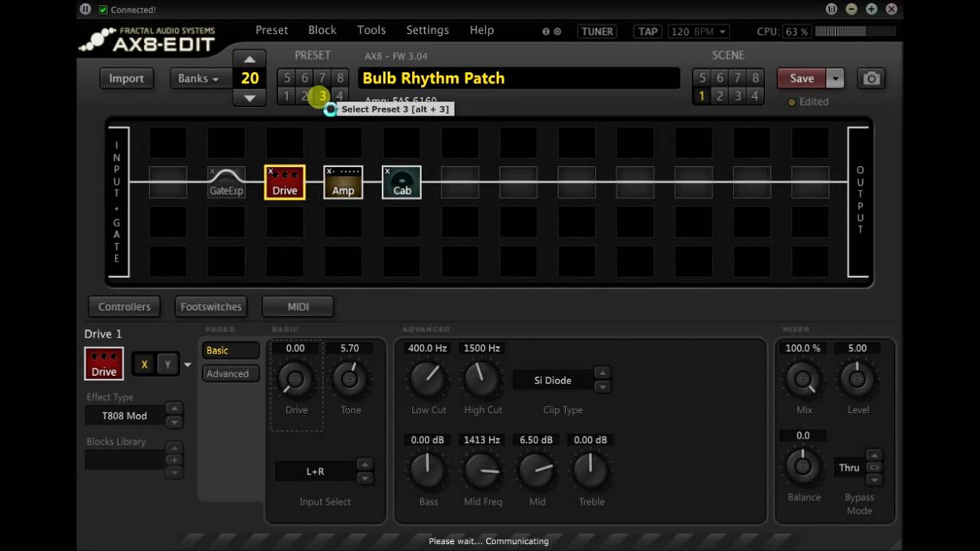Click the Drive 1 block thumbnail icon
The width and height of the screenshot is (980, 551).
(104, 364)
